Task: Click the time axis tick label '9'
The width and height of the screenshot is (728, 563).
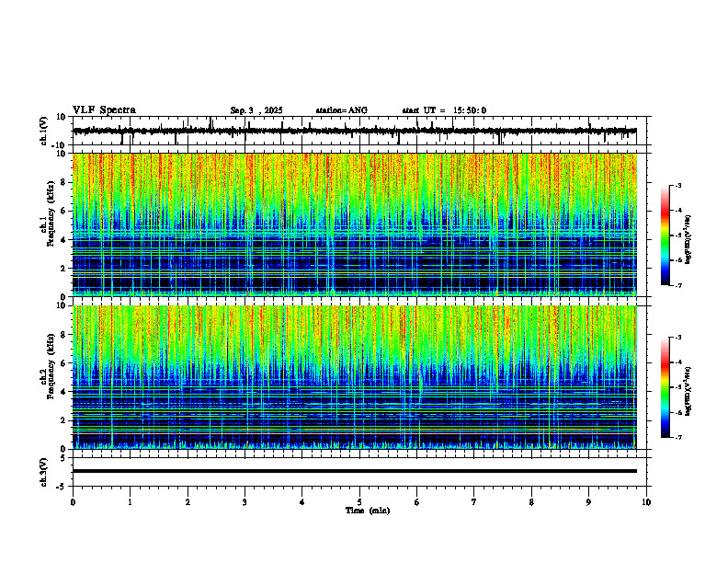Action: (588, 502)
